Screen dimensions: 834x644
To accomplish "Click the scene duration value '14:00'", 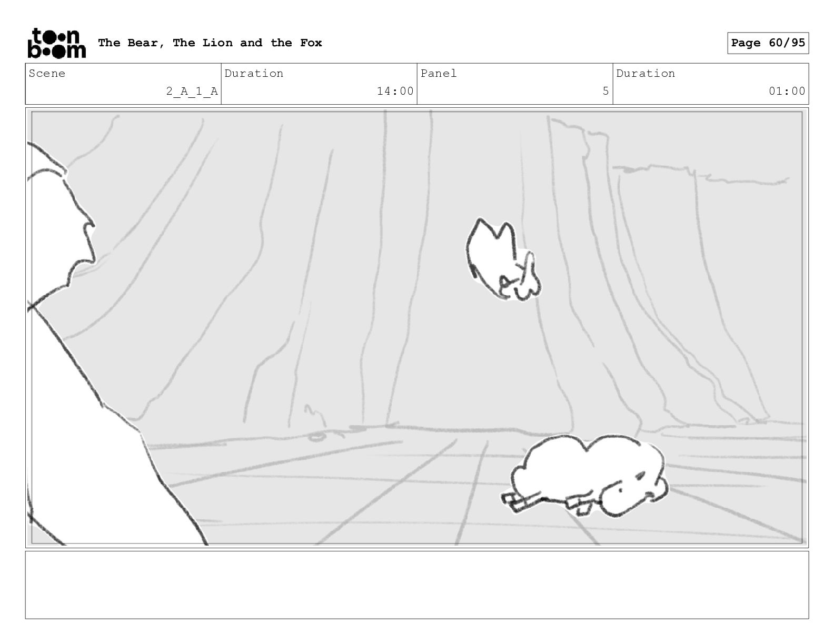I will 395,92.
